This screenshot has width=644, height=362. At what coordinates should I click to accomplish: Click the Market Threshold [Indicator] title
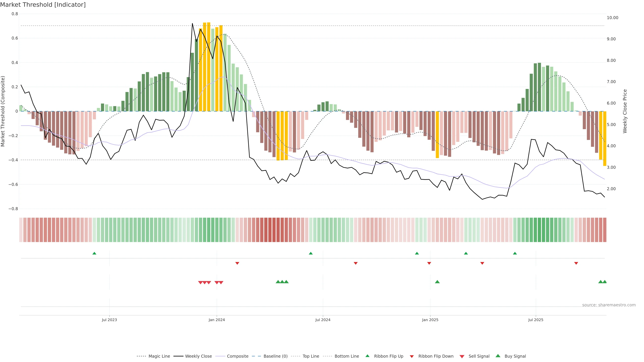tap(43, 5)
